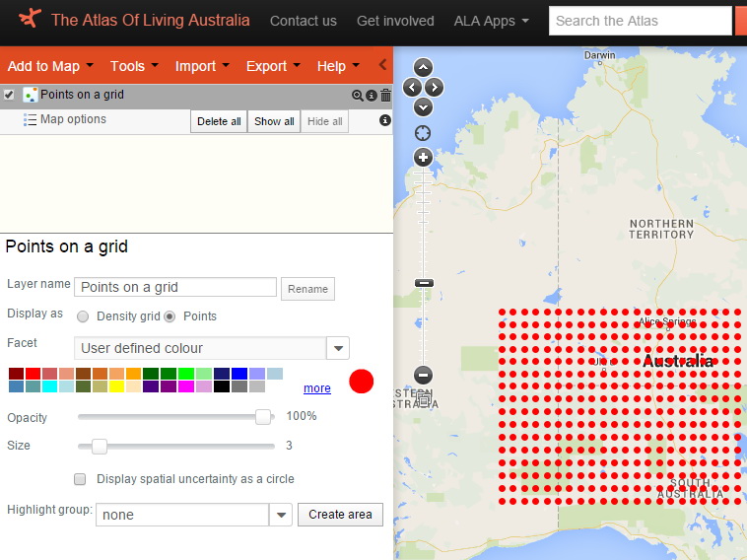Click the Delete all button
This screenshot has width=747, height=560.
click(x=219, y=121)
